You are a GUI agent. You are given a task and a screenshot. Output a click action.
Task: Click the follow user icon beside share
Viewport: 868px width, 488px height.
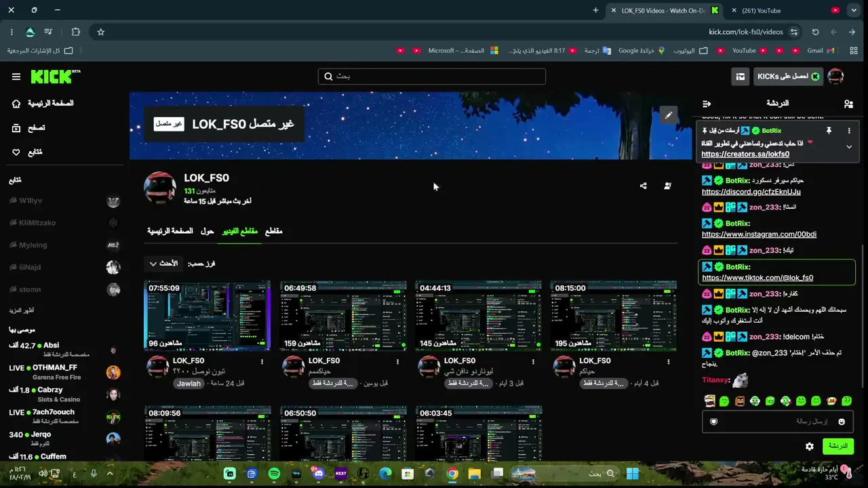(667, 186)
